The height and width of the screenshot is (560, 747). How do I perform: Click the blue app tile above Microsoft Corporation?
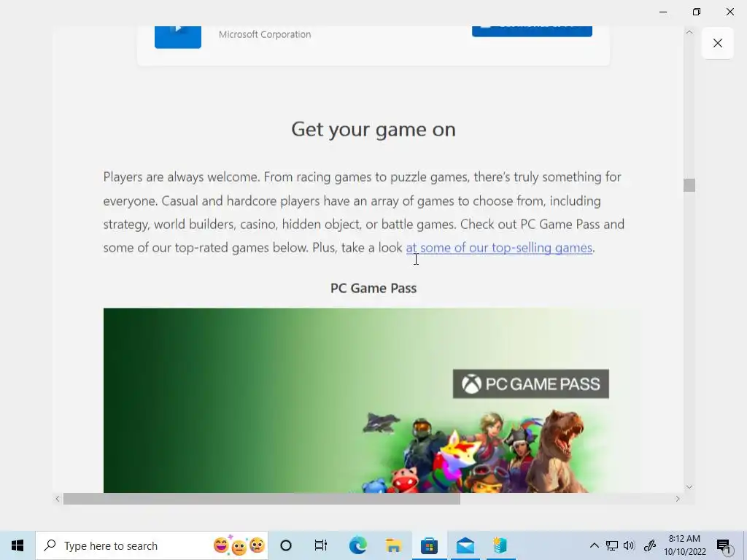pos(178,36)
